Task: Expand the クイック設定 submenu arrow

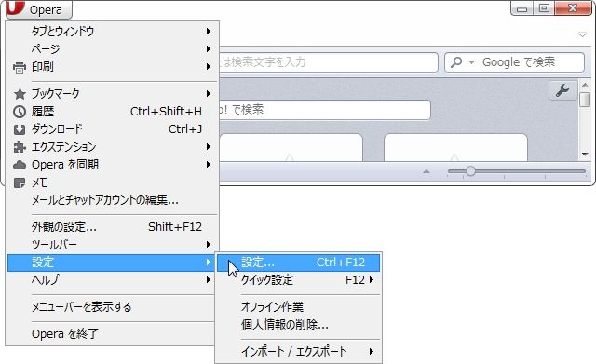Action: (372, 280)
